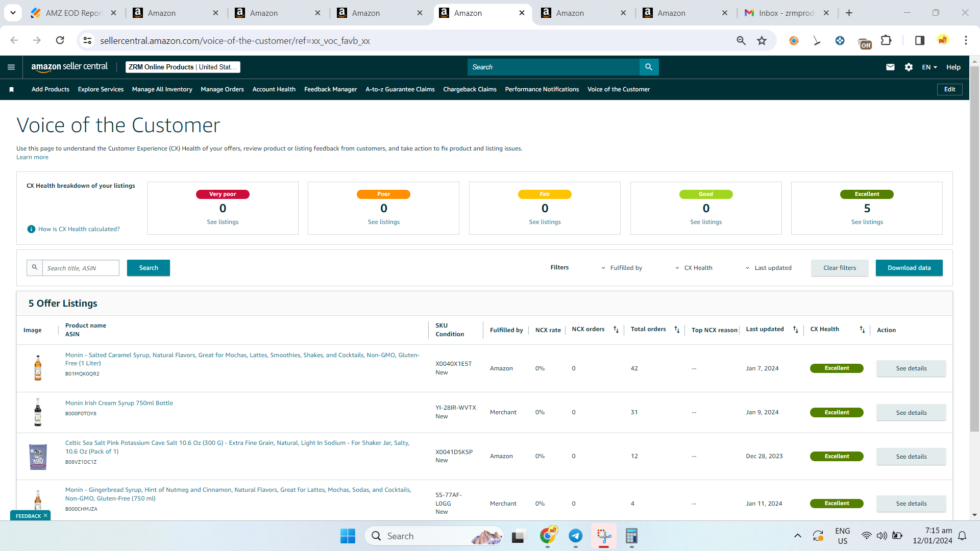Open the browser tab search dropdown arrow

(x=13, y=13)
